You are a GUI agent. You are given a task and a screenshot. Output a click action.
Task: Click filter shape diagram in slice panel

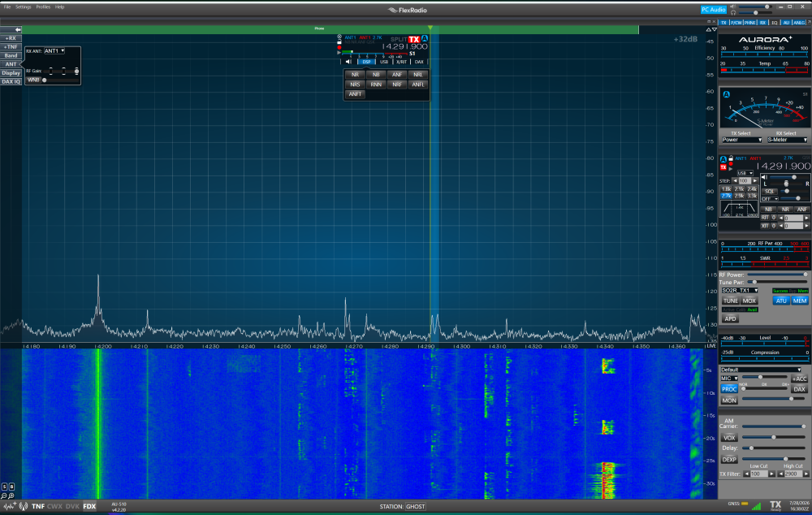pos(739,208)
